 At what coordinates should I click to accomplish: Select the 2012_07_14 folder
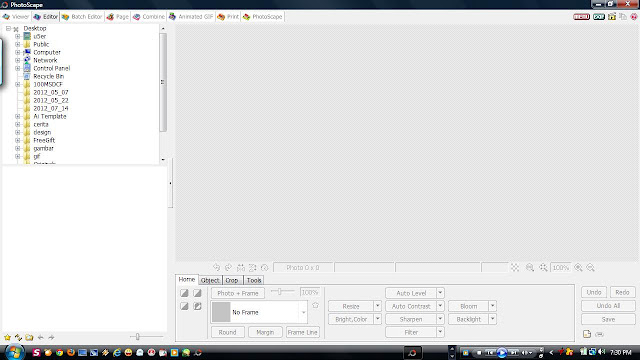(x=51, y=108)
